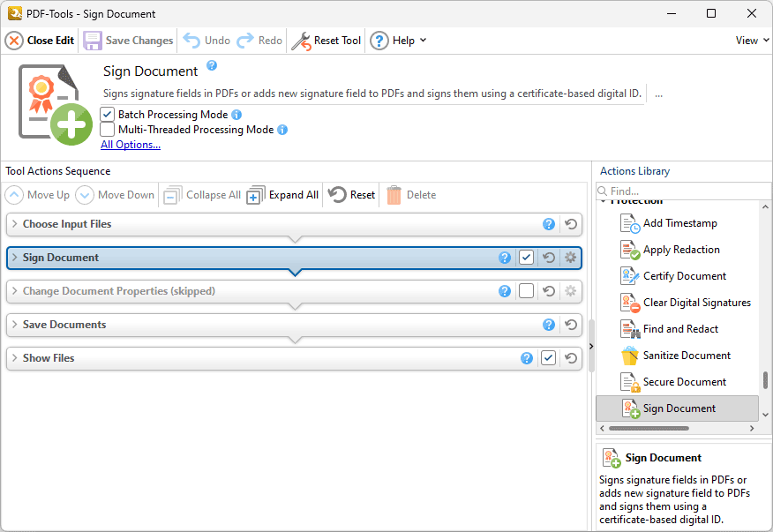Expand the description with the ellipsis button
This screenshot has height=532, width=773.
658,94
